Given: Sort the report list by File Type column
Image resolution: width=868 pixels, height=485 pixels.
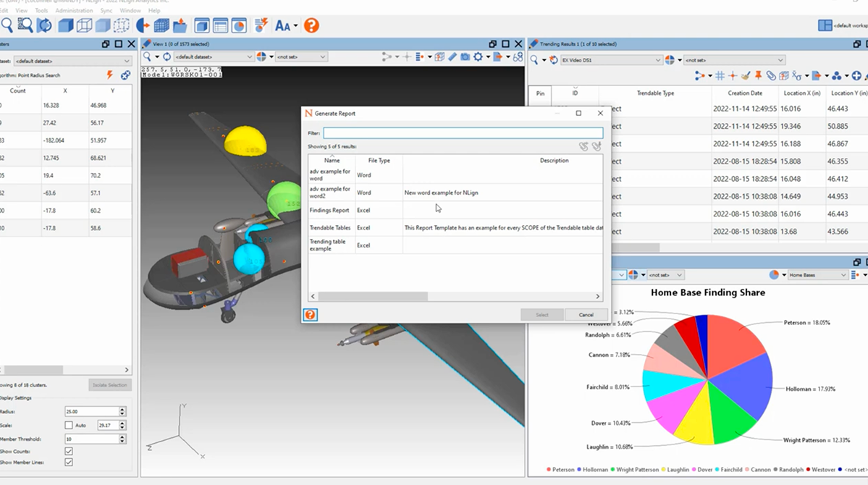Looking at the screenshot, I should (x=379, y=160).
